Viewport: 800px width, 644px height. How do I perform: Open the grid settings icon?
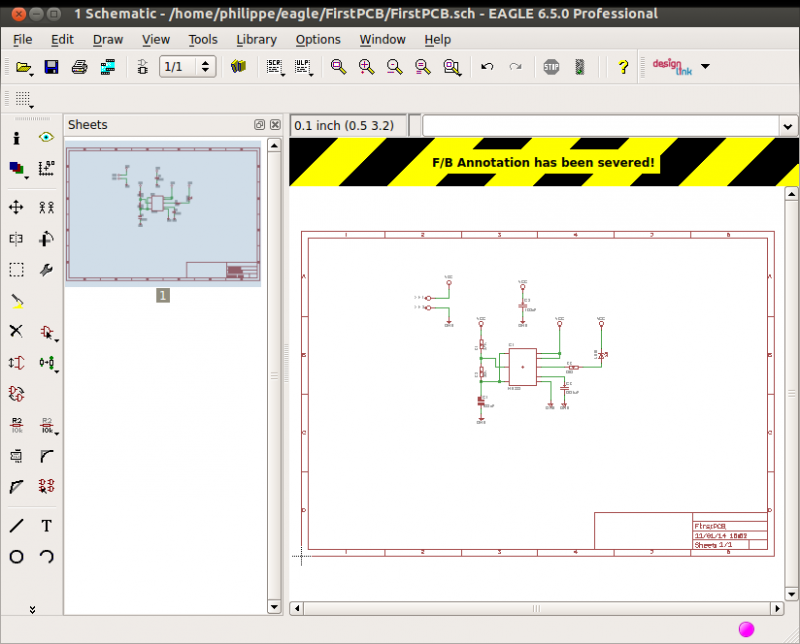click(23, 99)
